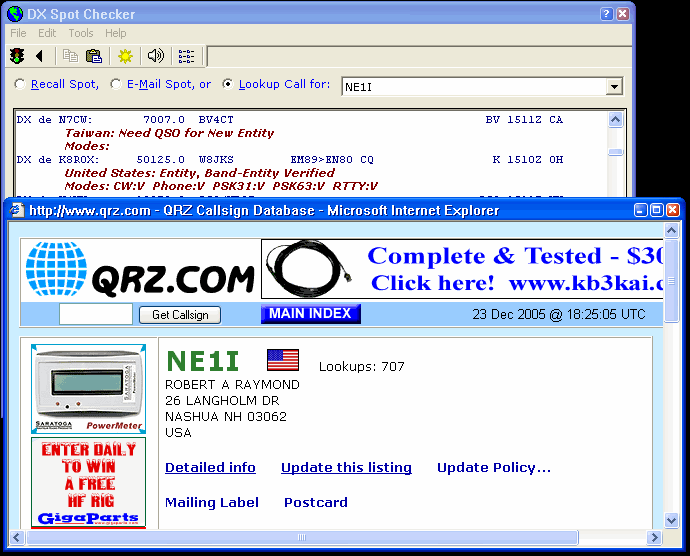Viewport: 690px width, 556px height.
Task: Click the DX Spot Checker globe title icon
Action: [15, 14]
